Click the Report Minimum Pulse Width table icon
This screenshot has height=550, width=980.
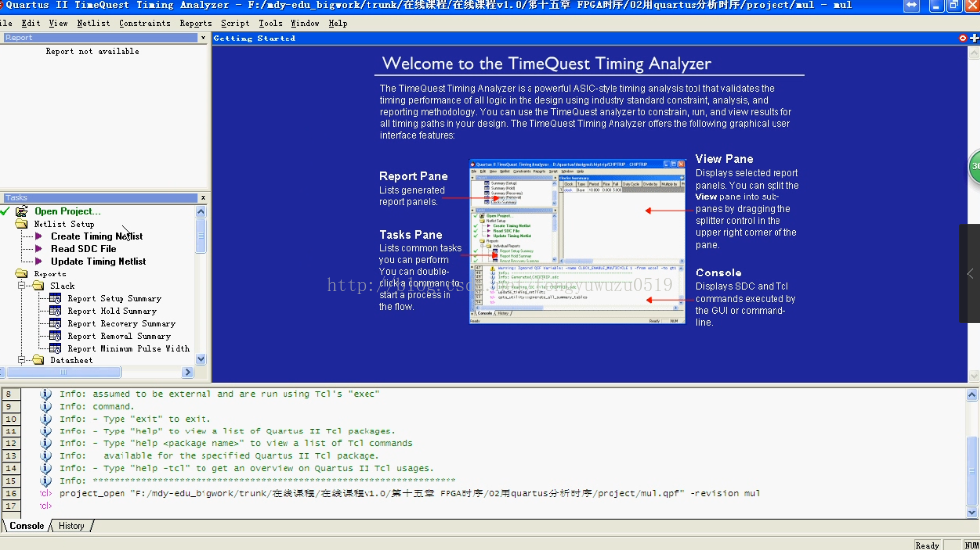(x=55, y=349)
